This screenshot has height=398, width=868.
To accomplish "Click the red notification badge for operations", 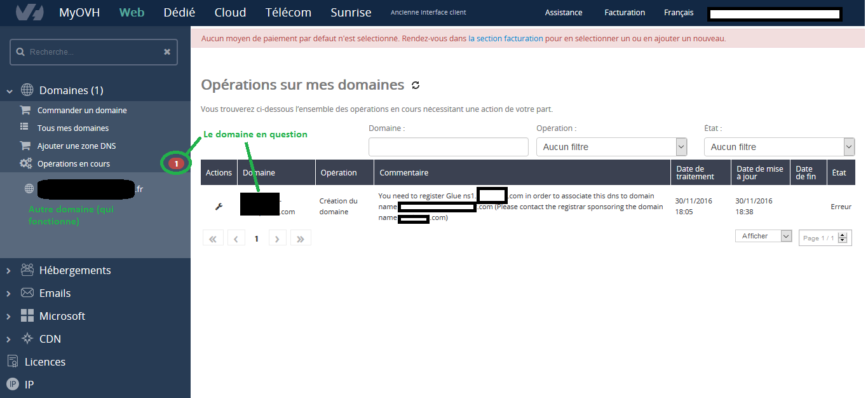I will (x=176, y=164).
